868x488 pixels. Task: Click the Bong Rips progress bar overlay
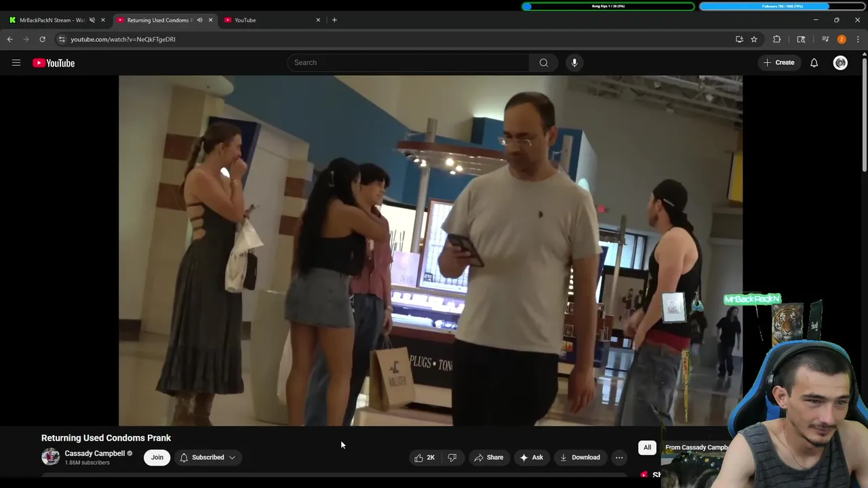click(x=608, y=6)
